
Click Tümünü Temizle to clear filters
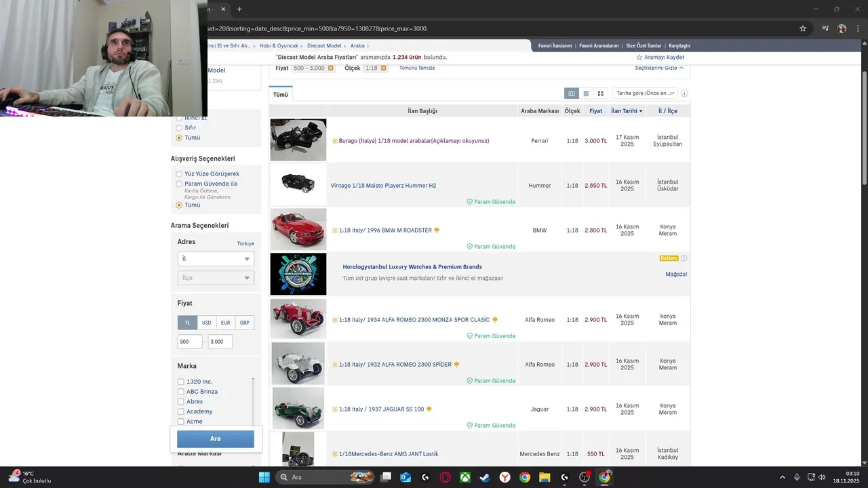(x=417, y=68)
